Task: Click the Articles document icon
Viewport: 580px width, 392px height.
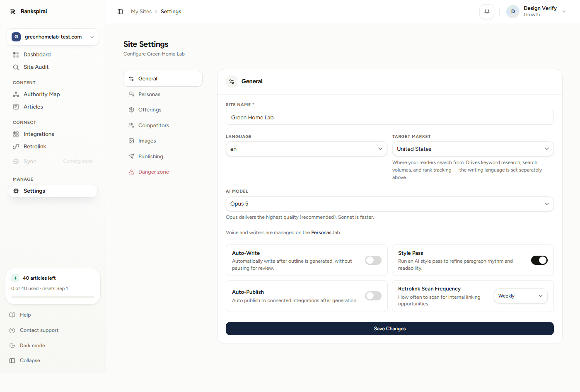Action: 16,107
